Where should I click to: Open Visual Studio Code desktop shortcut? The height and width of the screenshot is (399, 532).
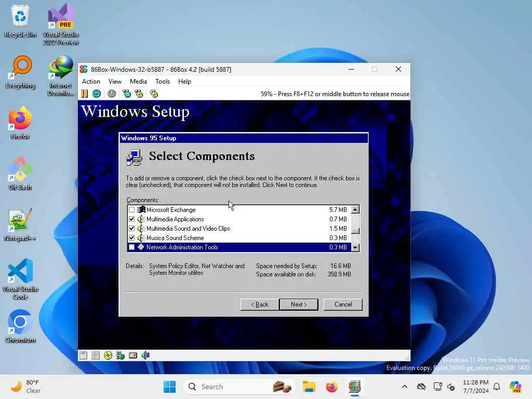tap(20, 279)
